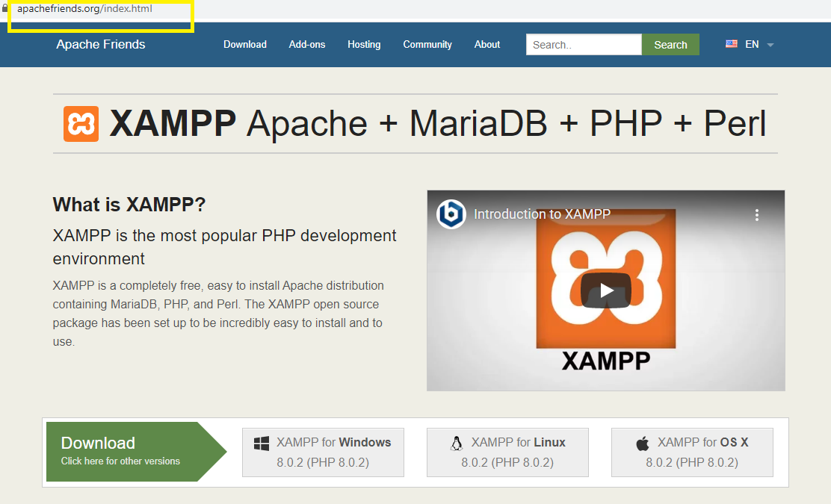Open the video options three-dot icon
This screenshot has height=504, width=831.
point(756,214)
